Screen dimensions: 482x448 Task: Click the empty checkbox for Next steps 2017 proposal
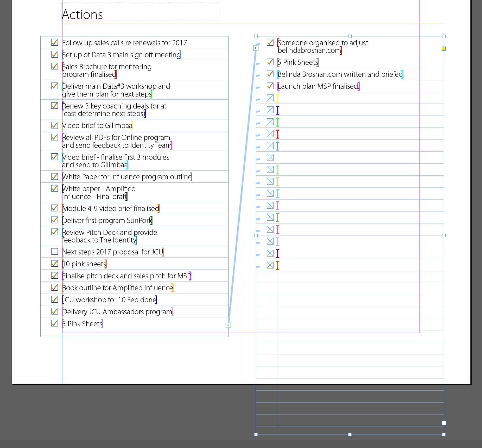[55, 251]
